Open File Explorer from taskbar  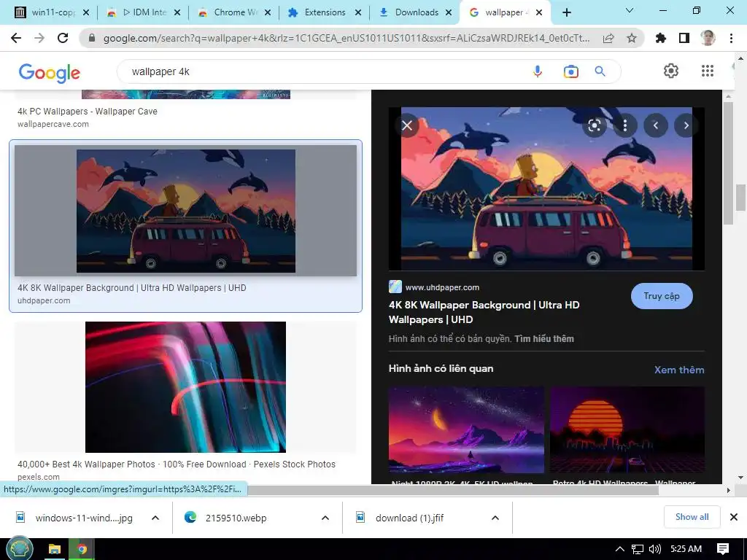click(x=54, y=550)
